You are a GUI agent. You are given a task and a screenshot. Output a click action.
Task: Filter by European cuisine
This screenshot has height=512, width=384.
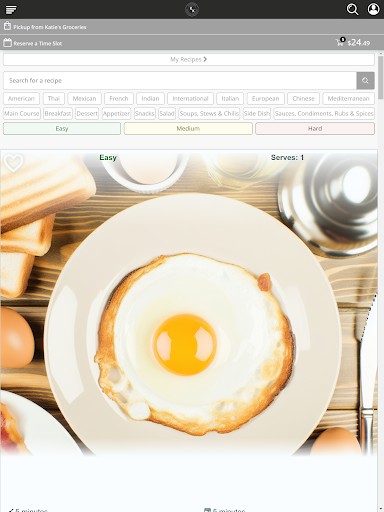pyautogui.click(x=266, y=99)
